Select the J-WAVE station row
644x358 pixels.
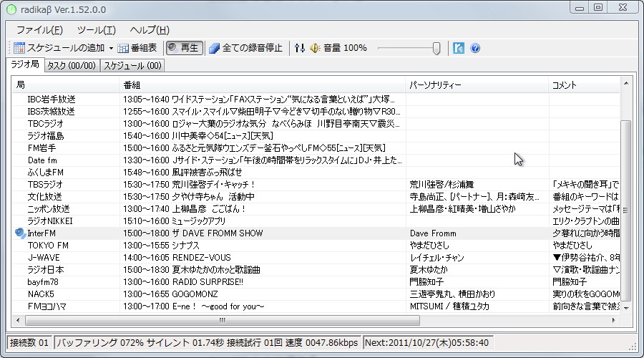click(x=316, y=258)
